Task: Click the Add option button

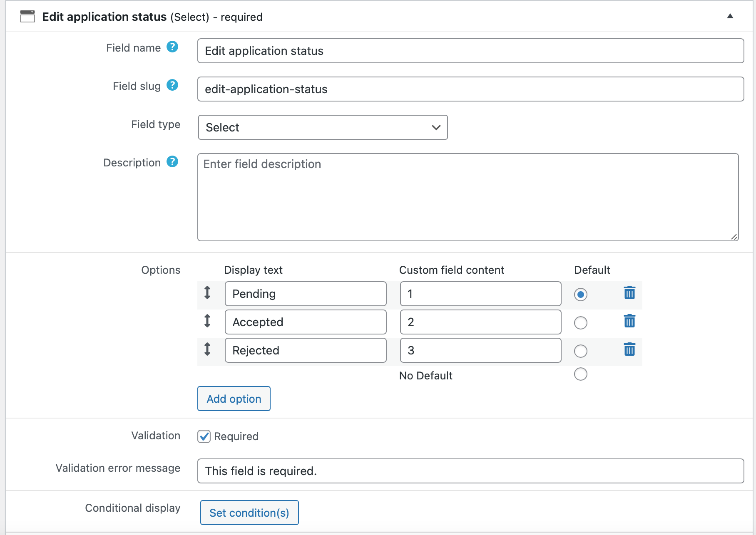Action: 234,399
